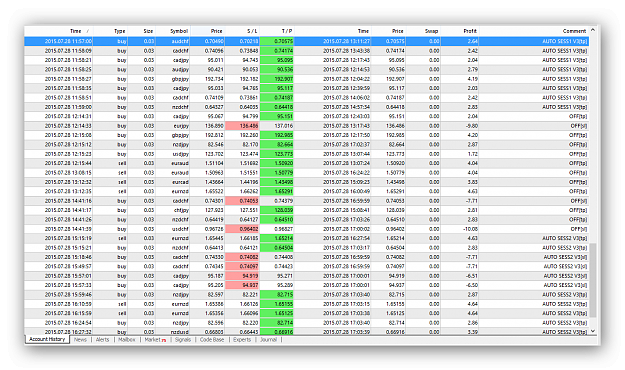Click the profit value 4.19
625x370 pixels.
[473, 79]
